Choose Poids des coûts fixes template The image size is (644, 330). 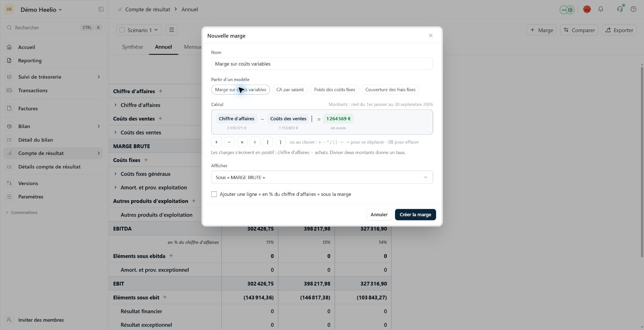pyautogui.click(x=335, y=90)
